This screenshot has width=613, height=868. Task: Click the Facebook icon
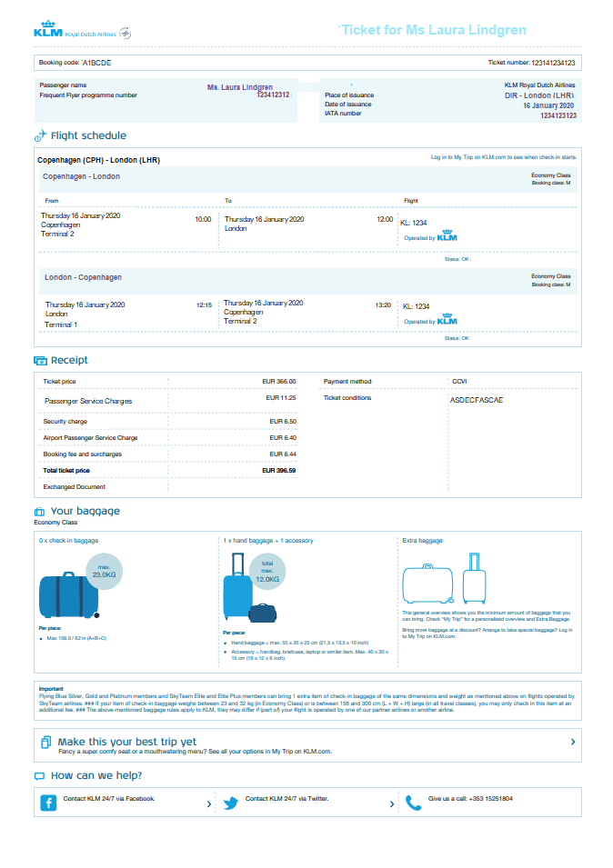coord(48,803)
